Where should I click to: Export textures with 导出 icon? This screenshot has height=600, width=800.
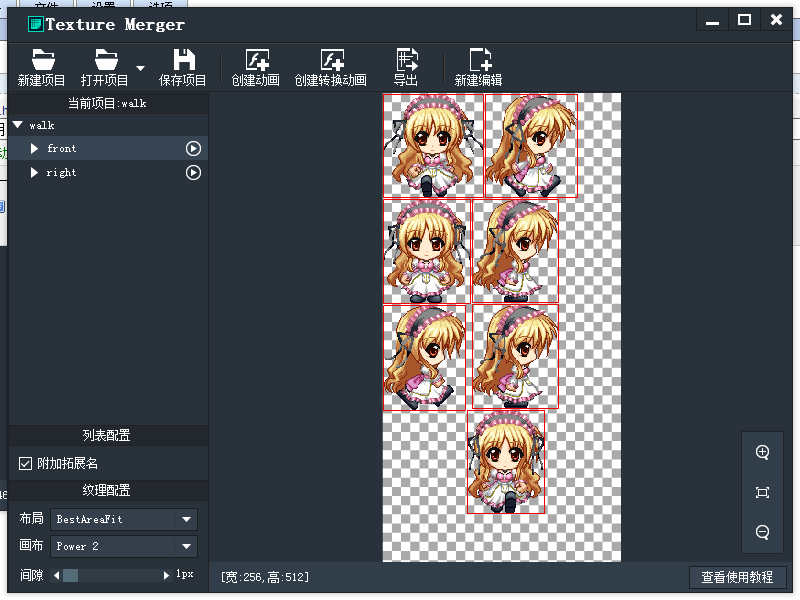[406, 67]
